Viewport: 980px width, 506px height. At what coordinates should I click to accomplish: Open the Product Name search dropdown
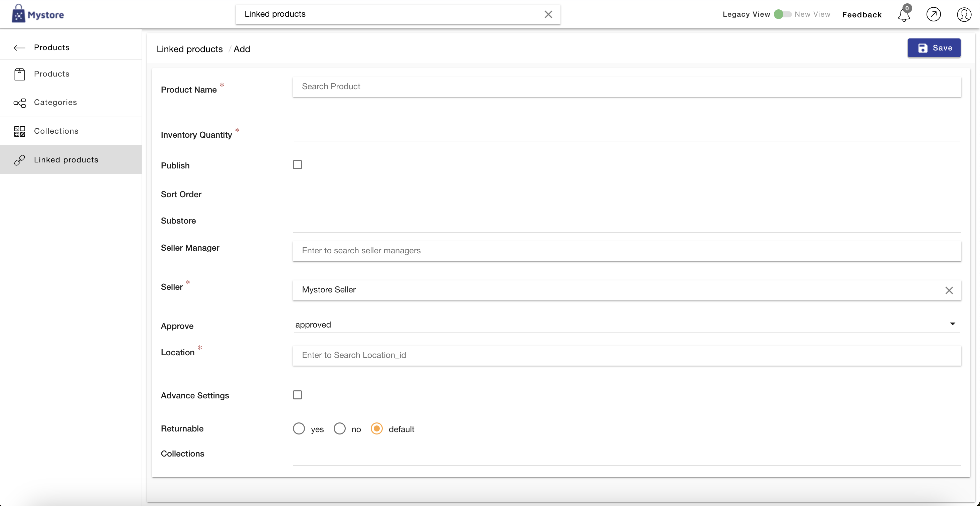coord(627,87)
